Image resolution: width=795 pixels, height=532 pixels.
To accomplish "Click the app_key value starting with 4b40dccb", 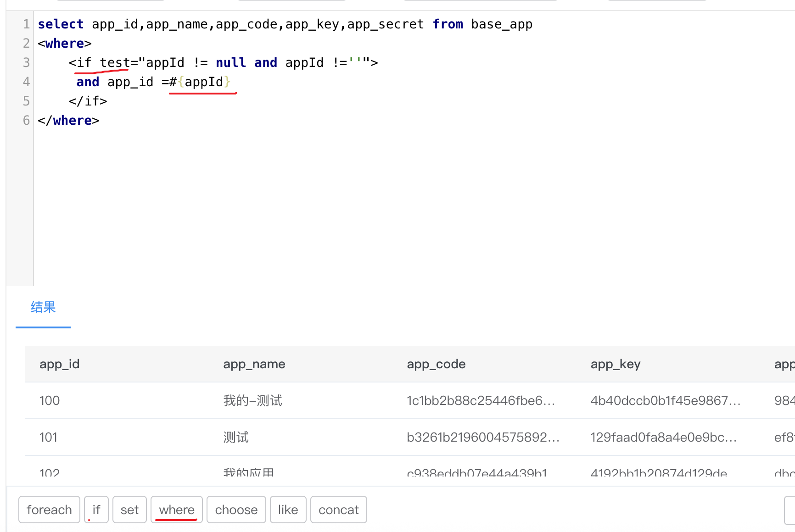I will (x=665, y=401).
